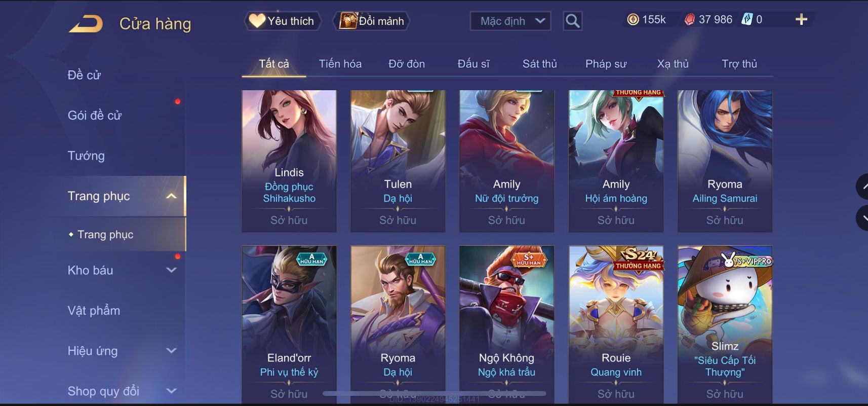
Task: Expand the Kho báu sidebar section
Action: coord(172,270)
